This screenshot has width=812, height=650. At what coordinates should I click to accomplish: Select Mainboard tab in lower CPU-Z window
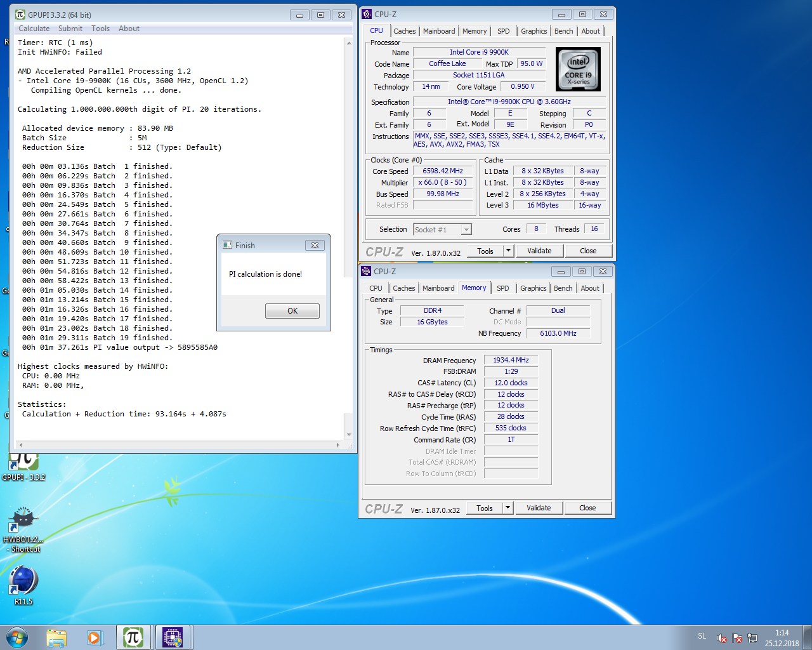point(438,288)
